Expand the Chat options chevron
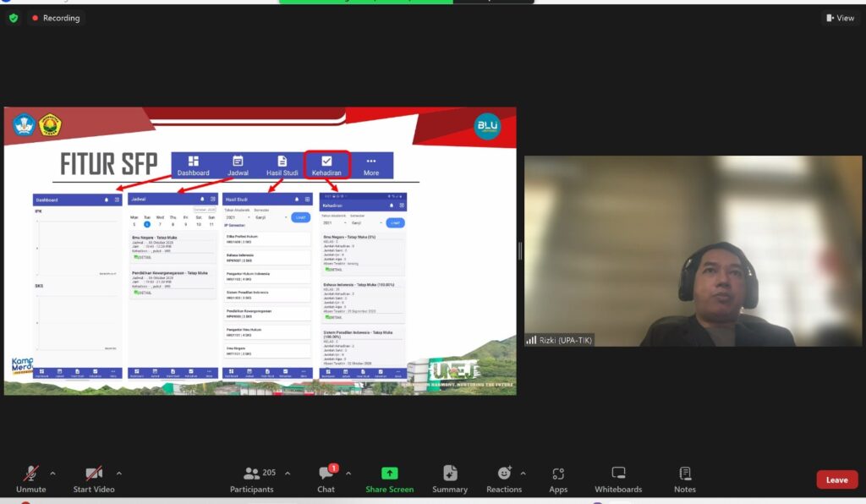 pyautogui.click(x=348, y=474)
